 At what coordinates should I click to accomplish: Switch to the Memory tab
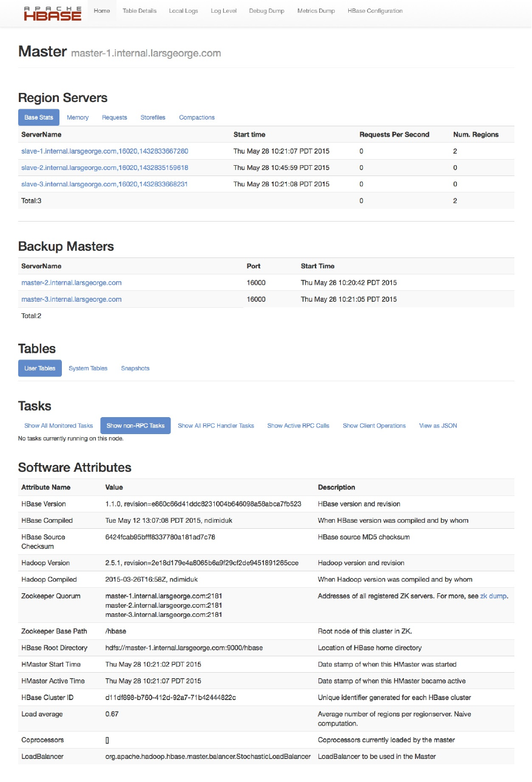tap(78, 117)
